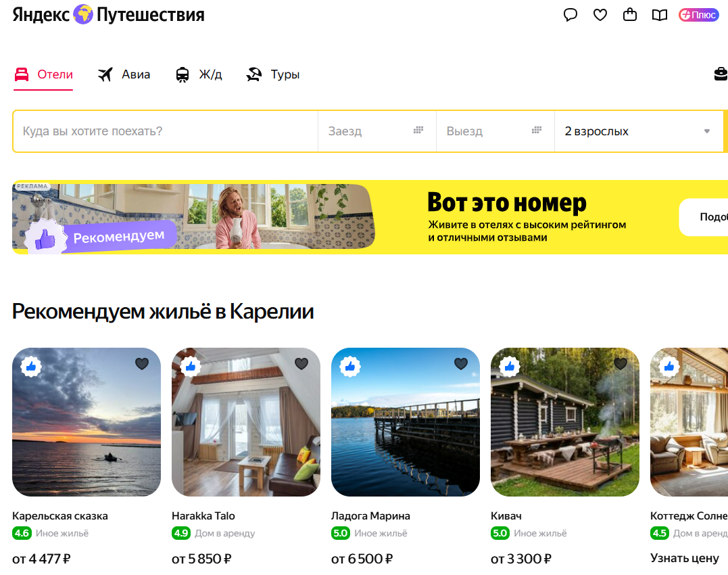Viewport: 728px width, 575px height.
Task: Click the Рекомендуем label on banner
Action: click(118, 236)
